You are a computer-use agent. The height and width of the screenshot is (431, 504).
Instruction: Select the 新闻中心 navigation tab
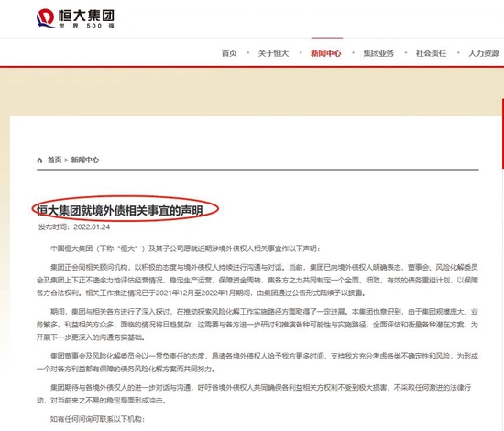326,53
